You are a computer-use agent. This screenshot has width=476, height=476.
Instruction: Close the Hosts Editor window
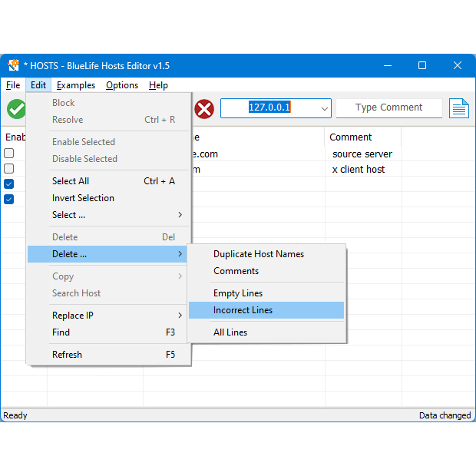[458, 65]
